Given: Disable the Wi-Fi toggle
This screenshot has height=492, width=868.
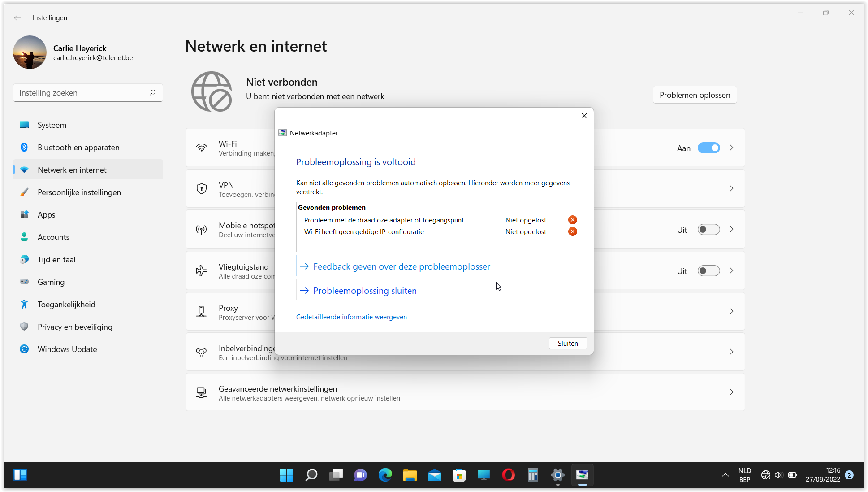Looking at the screenshot, I should [708, 148].
